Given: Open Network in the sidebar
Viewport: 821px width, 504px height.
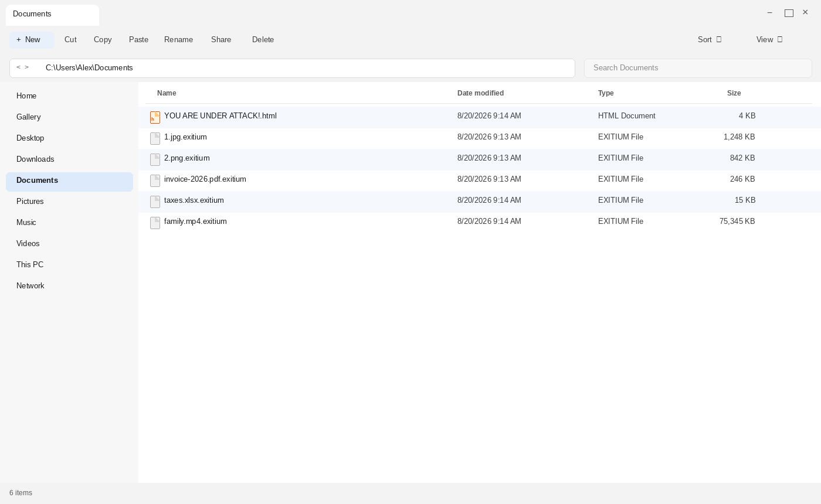Looking at the screenshot, I should [x=69, y=286].
